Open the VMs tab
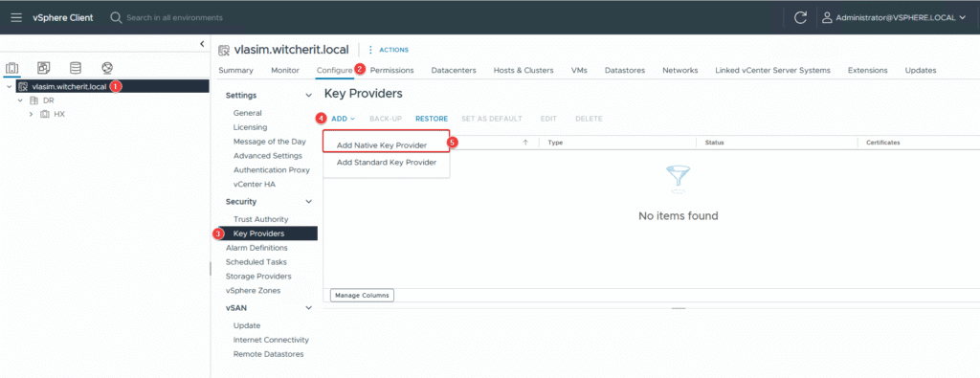This screenshot has height=378, width=980. pyautogui.click(x=579, y=70)
